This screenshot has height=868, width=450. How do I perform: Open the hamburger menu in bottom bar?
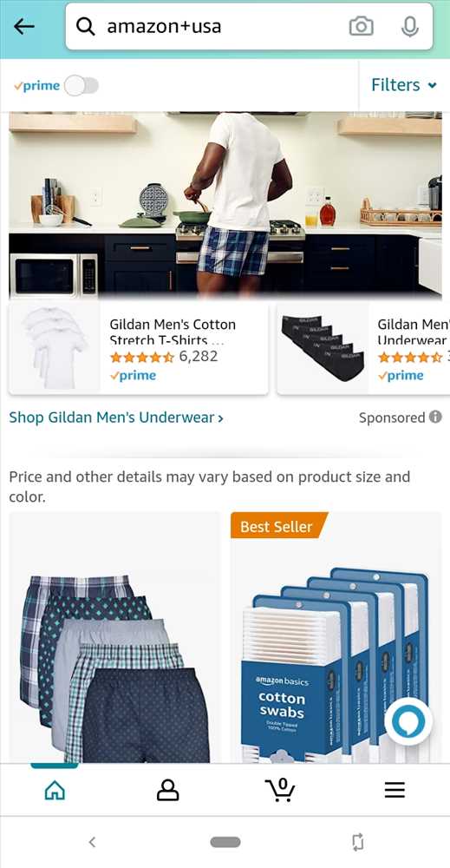(395, 790)
